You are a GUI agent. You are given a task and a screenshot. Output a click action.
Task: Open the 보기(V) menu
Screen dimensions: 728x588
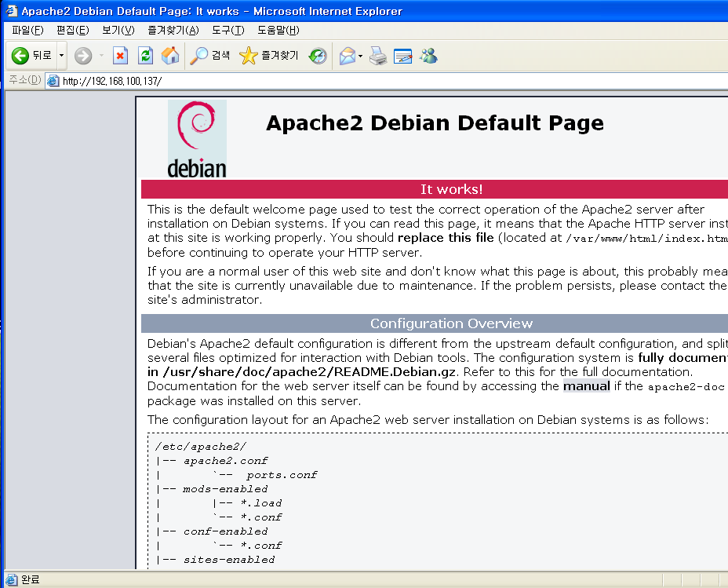(x=118, y=30)
